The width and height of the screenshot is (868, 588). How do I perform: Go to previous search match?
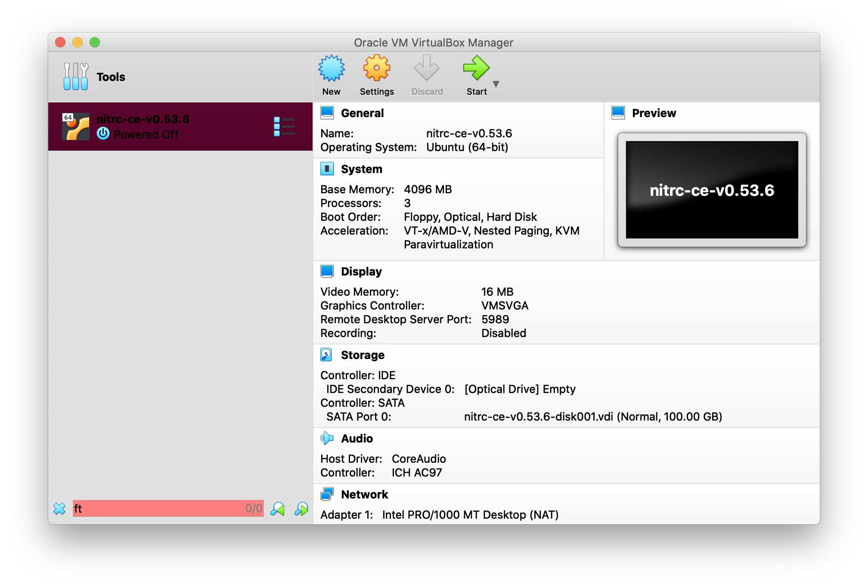point(278,509)
